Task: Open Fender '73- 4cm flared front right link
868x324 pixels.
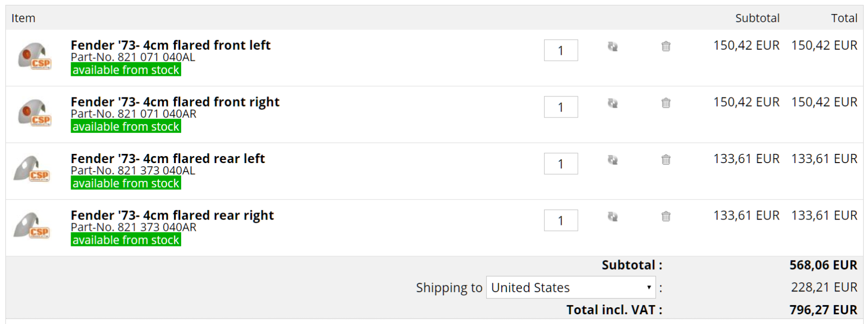Action: (x=175, y=102)
